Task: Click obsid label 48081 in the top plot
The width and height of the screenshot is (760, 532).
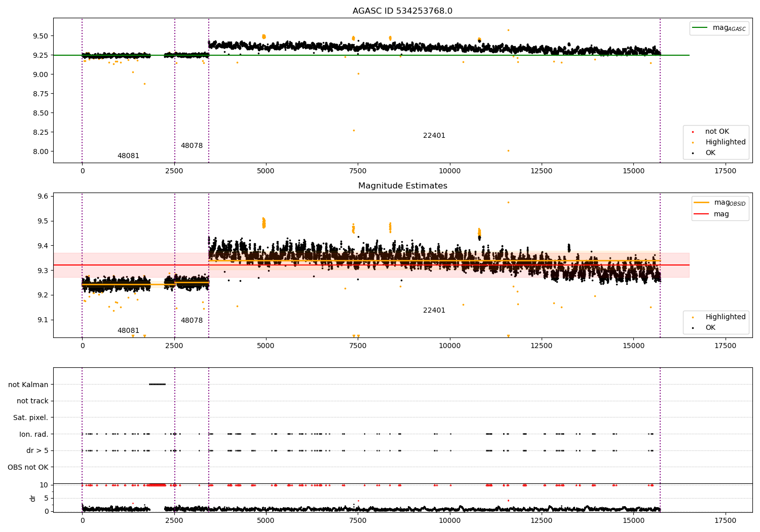Action: (128, 156)
